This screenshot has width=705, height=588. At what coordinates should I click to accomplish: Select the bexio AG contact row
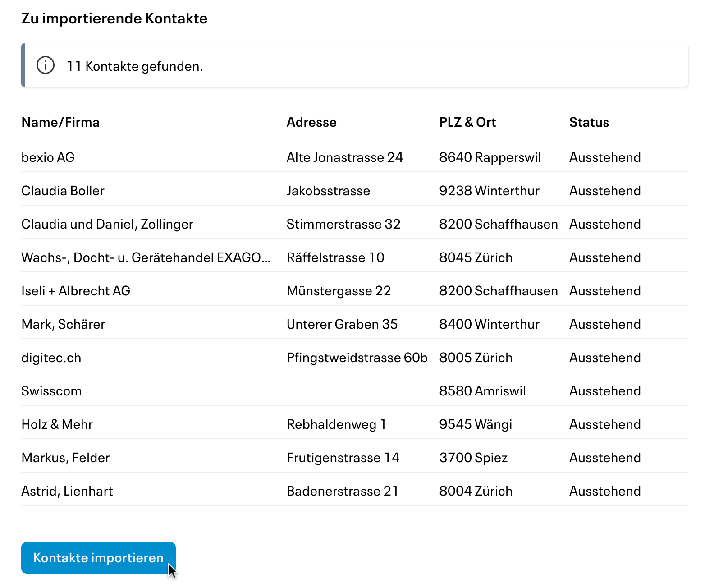48,157
